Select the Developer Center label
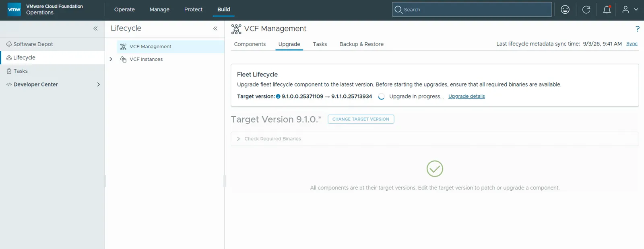Image resolution: width=644 pixels, height=249 pixels. coord(35,84)
